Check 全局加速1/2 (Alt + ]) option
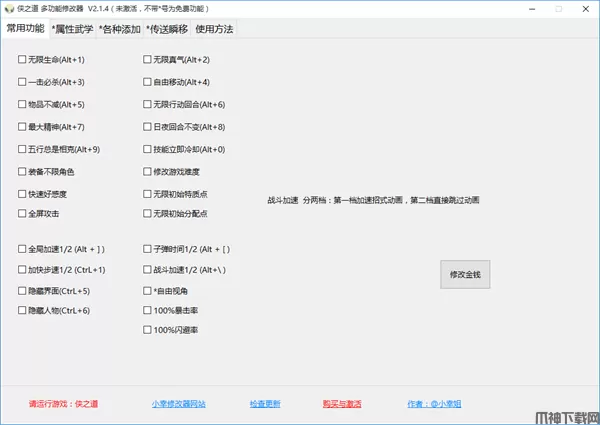The width and height of the screenshot is (600, 425). 22,249
